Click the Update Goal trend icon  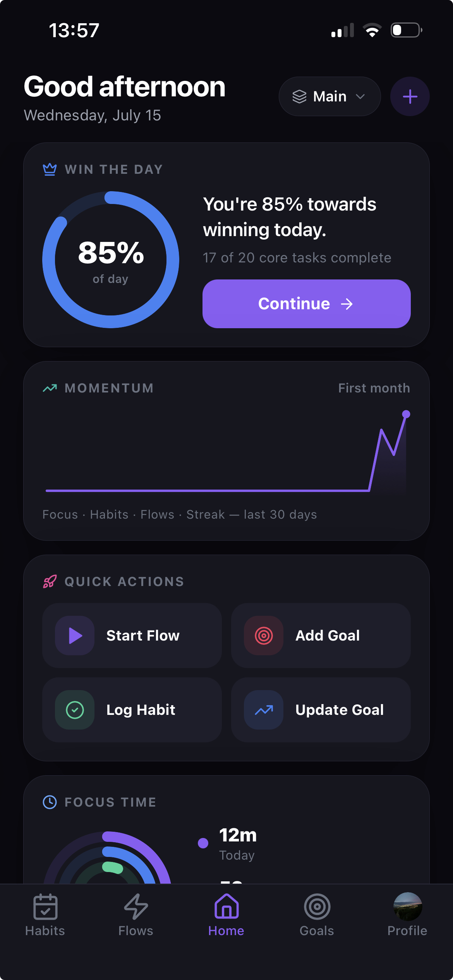point(264,710)
